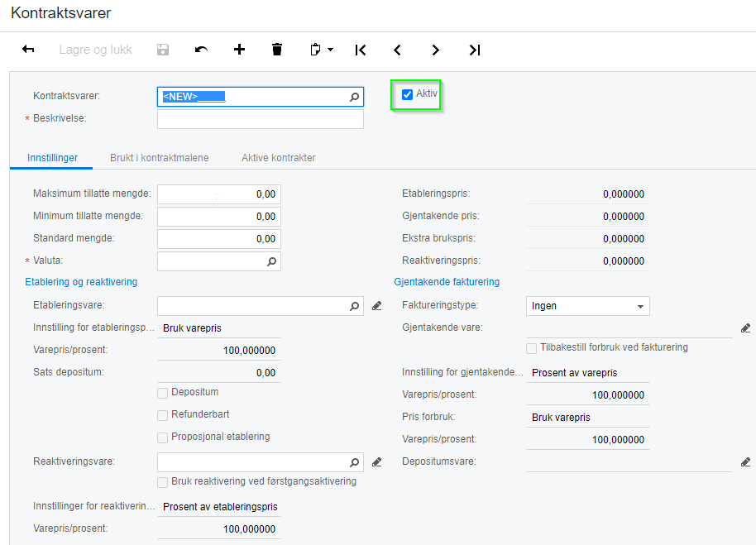
Task: Add a new record with the plus icon
Action: point(239,49)
